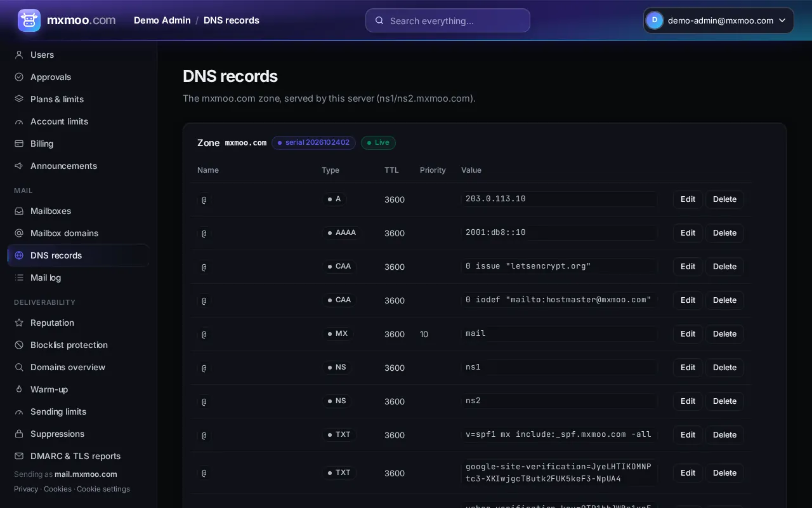Click the Users person icon in sidebar
Viewport: 812px width, 508px height.
point(19,55)
